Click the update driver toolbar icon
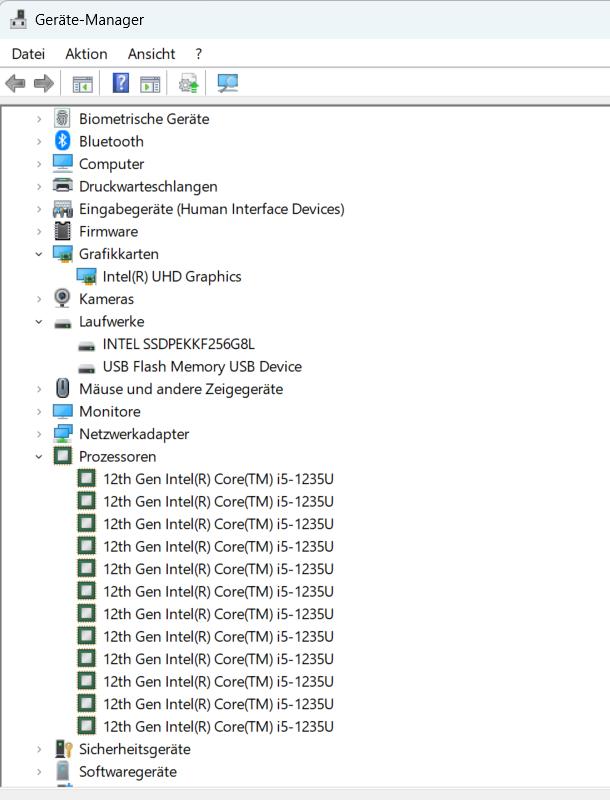 (x=188, y=83)
